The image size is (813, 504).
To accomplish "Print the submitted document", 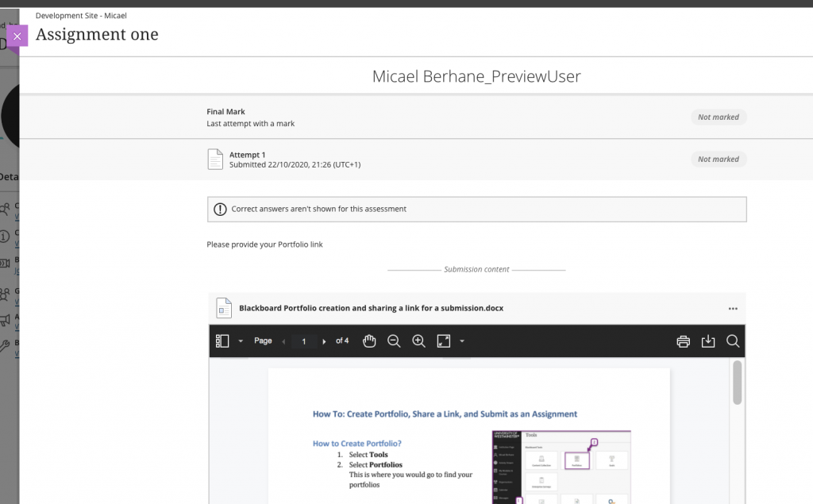I will click(684, 341).
